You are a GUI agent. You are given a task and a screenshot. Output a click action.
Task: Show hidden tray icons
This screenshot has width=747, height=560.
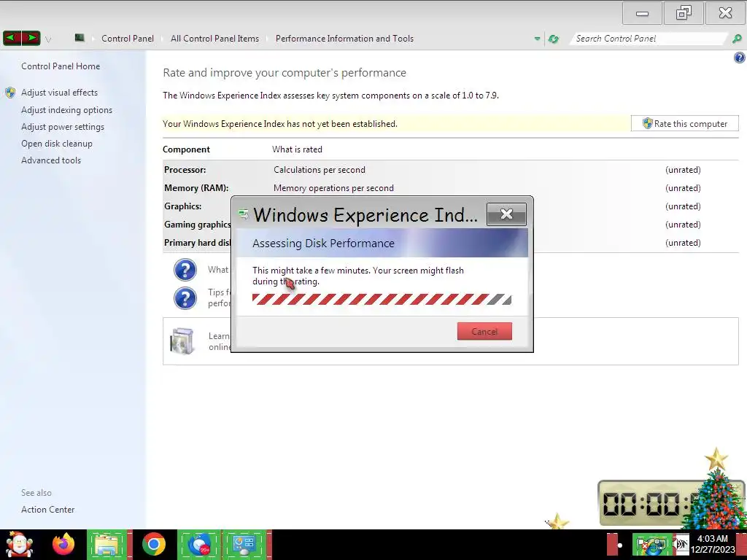pos(620,545)
